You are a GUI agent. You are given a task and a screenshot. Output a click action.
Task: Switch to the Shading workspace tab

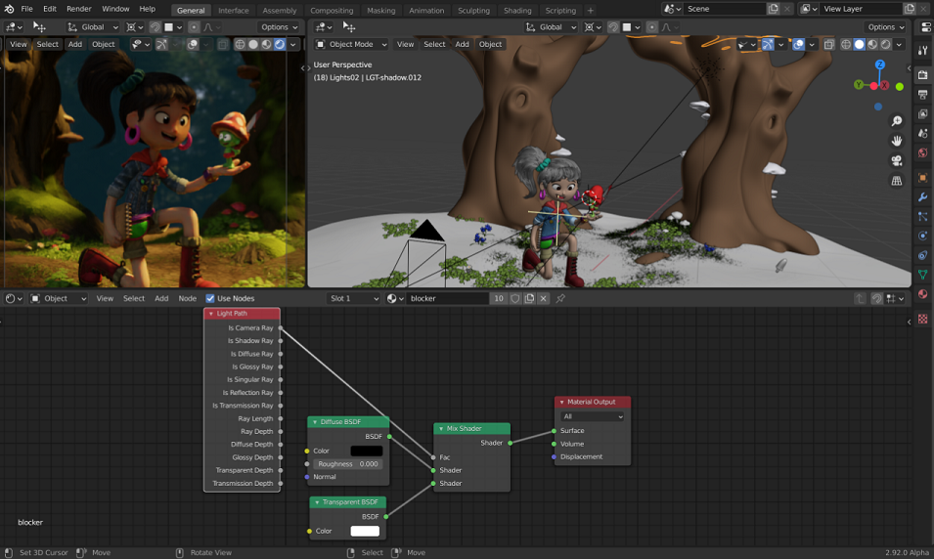(x=517, y=10)
